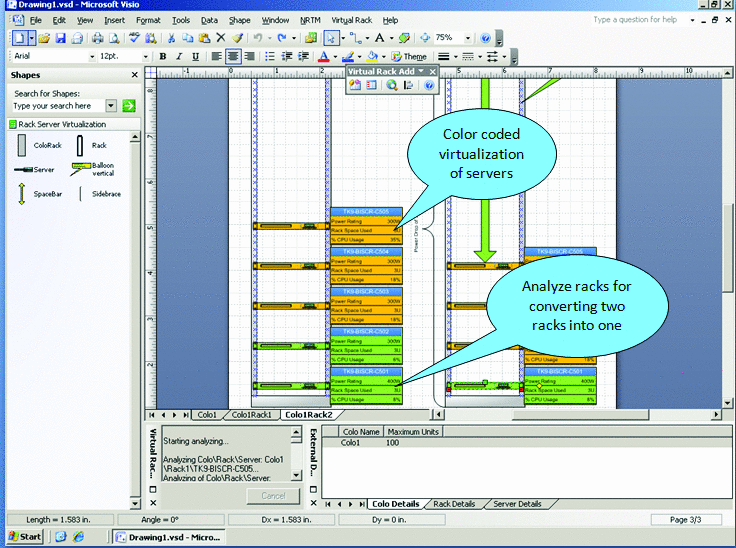Click Drawing1.vsd taskbar button
The height and width of the screenshot is (548, 736).
169,537
